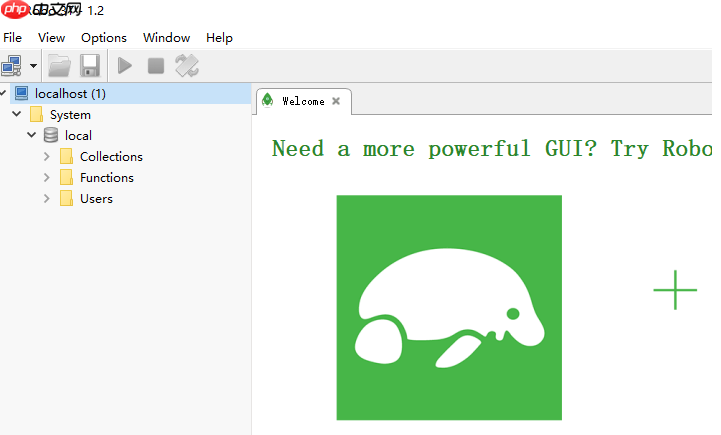
Task: Click the Connect to server toolbar icon
Action: point(11,66)
